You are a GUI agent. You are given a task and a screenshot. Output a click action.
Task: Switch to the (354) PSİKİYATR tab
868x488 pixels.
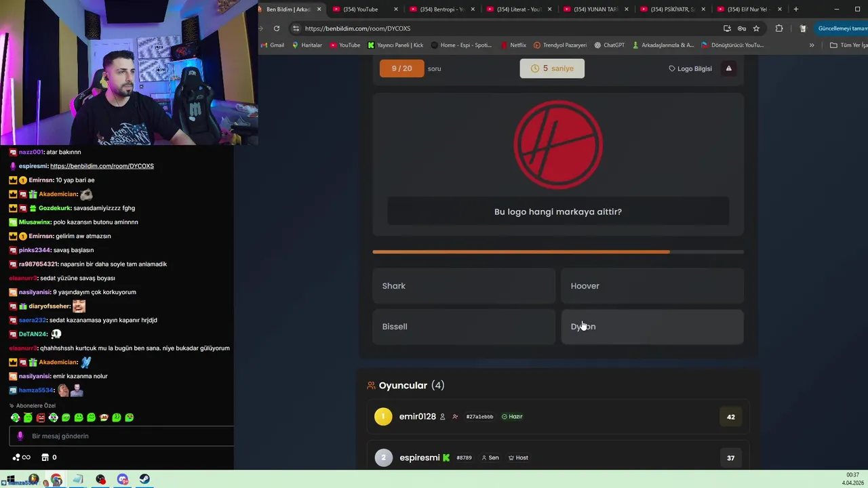(671, 9)
